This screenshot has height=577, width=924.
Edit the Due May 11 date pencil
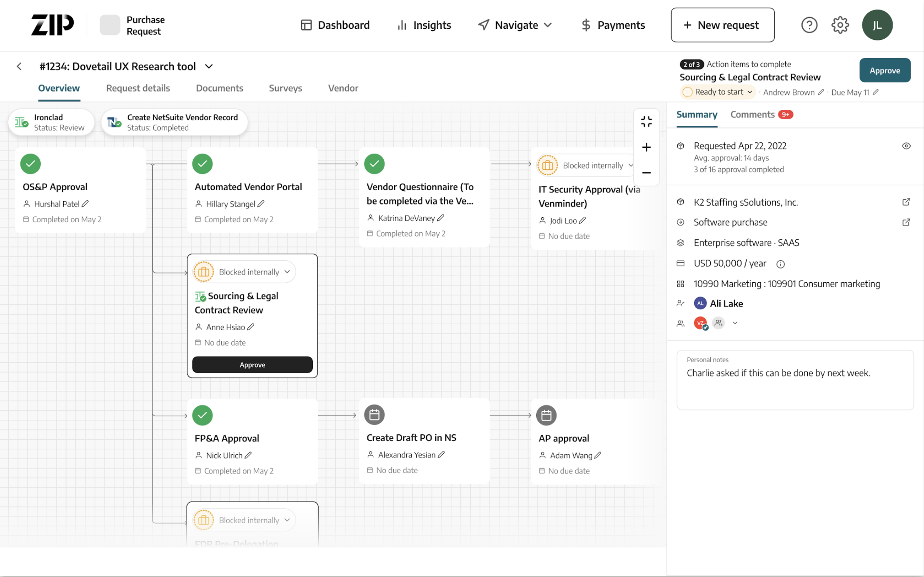pos(876,92)
